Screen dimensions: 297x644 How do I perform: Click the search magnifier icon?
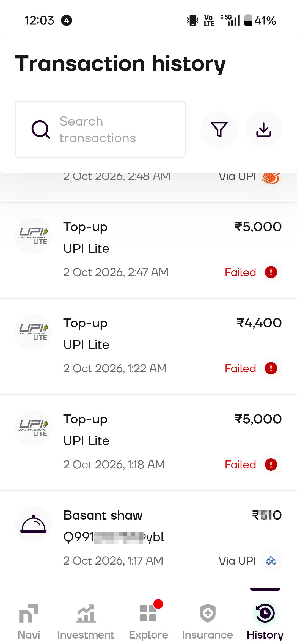[x=41, y=129]
